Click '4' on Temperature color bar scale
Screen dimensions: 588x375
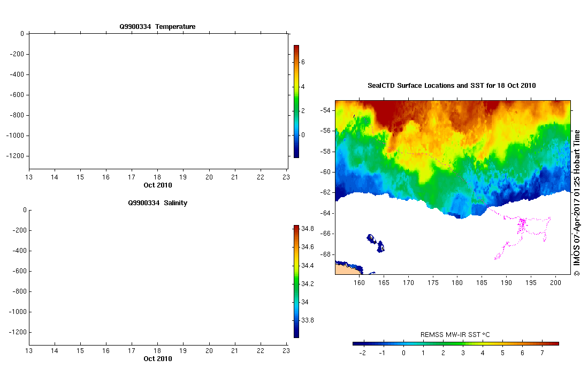click(303, 87)
